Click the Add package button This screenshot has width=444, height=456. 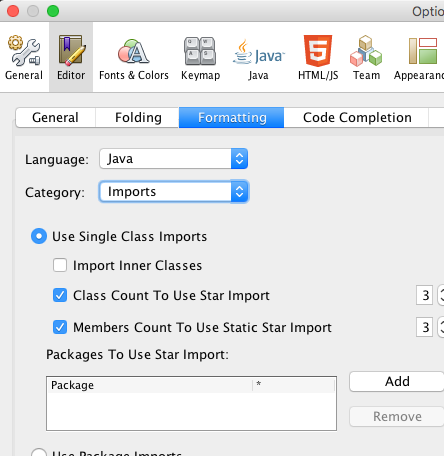pyautogui.click(x=397, y=381)
